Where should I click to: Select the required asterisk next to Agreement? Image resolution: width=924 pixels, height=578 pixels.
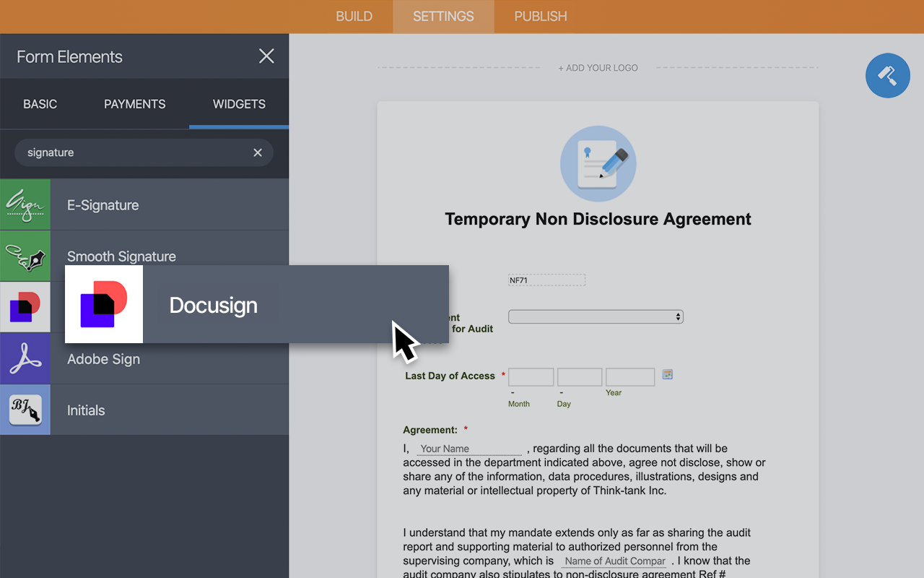pyautogui.click(x=465, y=429)
